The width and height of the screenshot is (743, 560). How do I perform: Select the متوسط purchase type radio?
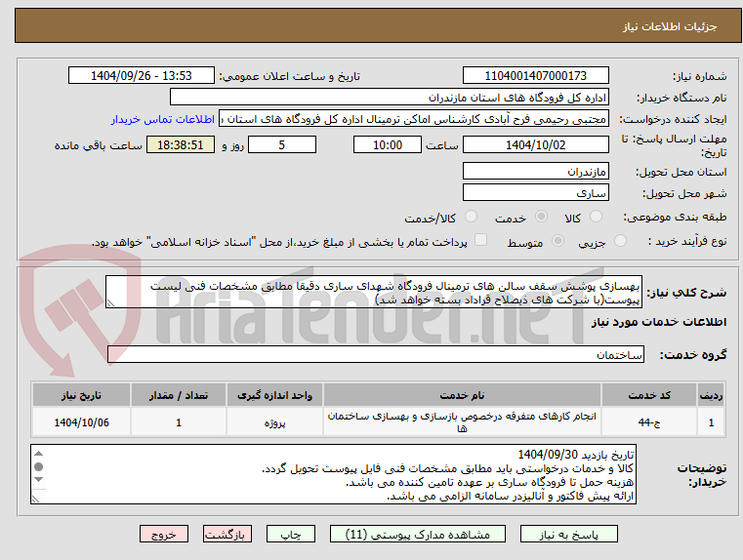pos(557,241)
